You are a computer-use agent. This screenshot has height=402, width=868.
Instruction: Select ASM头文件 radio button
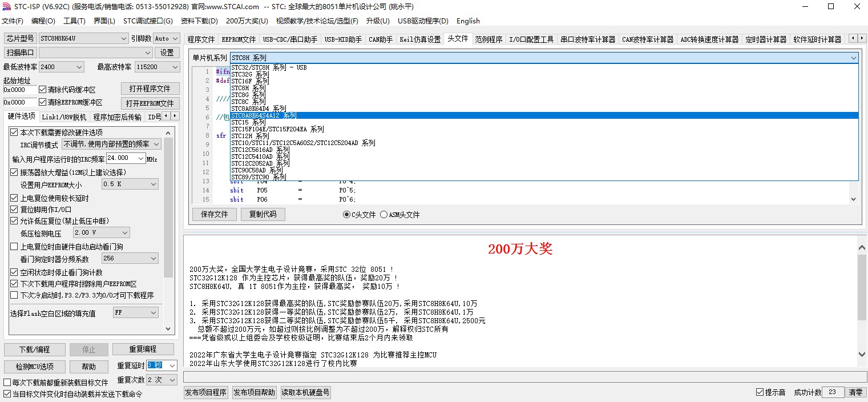click(x=383, y=215)
